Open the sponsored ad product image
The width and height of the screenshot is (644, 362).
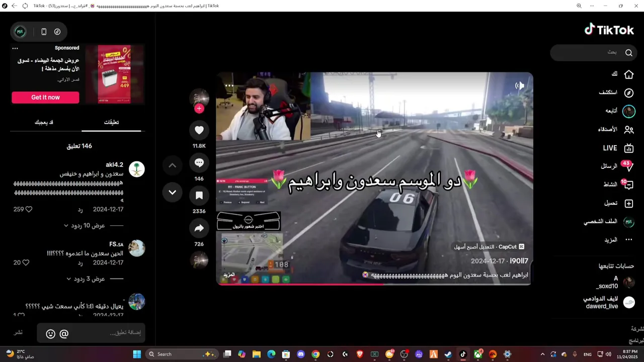pyautogui.click(x=114, y=74)
